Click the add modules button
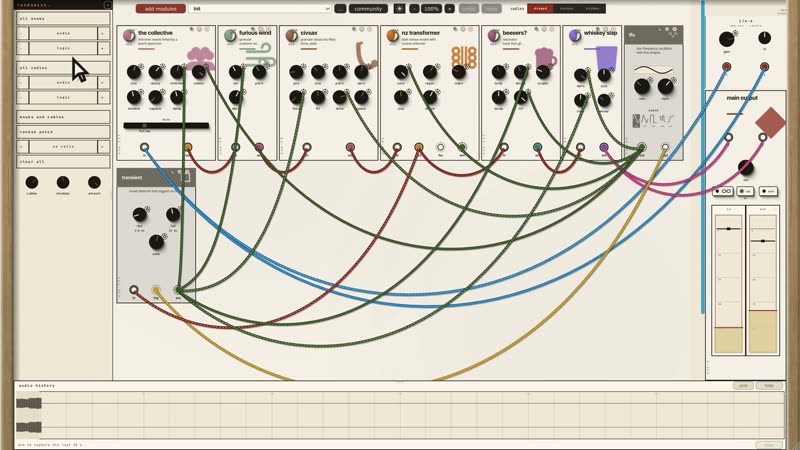Screen dimensions: 800x450 click(x=160, y=9)
